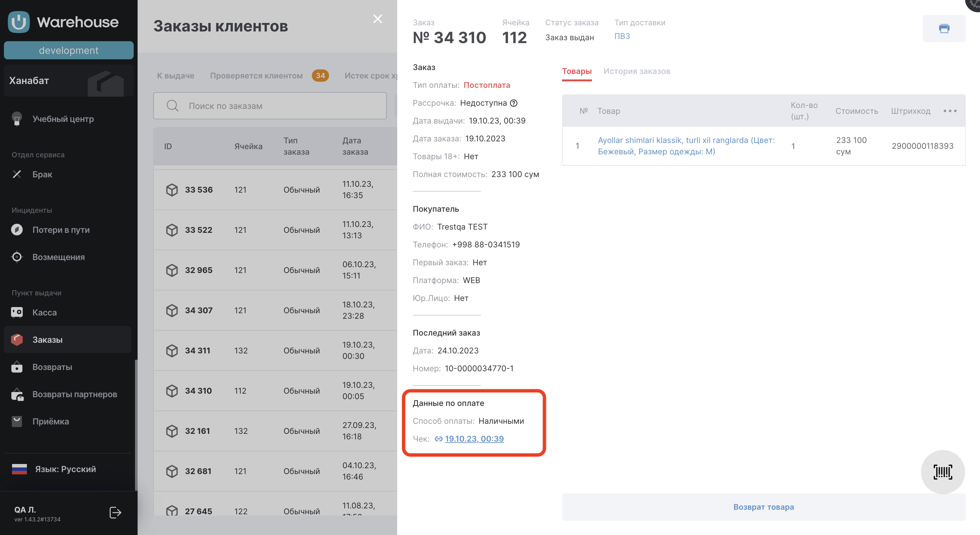Click the logout icon next to QA Л.
Screen dimensions: 980x535
[115, 513]
